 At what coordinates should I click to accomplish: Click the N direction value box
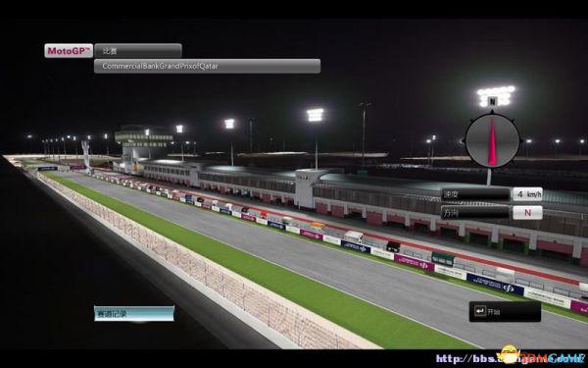coord(527,213)
